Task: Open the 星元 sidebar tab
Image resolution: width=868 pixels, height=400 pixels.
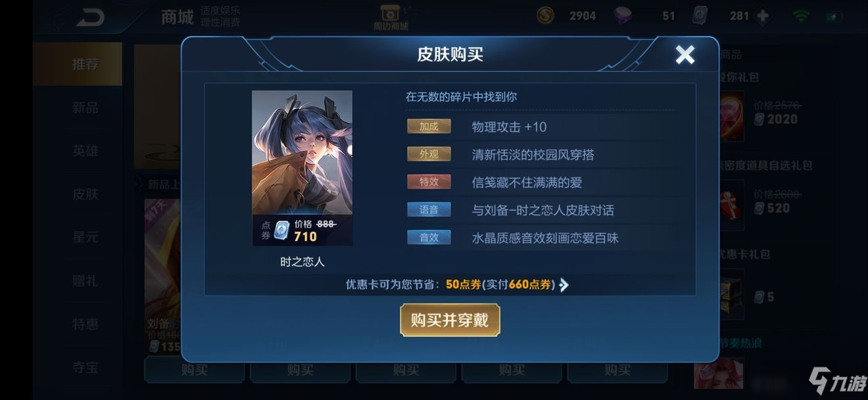Action: 85,237
